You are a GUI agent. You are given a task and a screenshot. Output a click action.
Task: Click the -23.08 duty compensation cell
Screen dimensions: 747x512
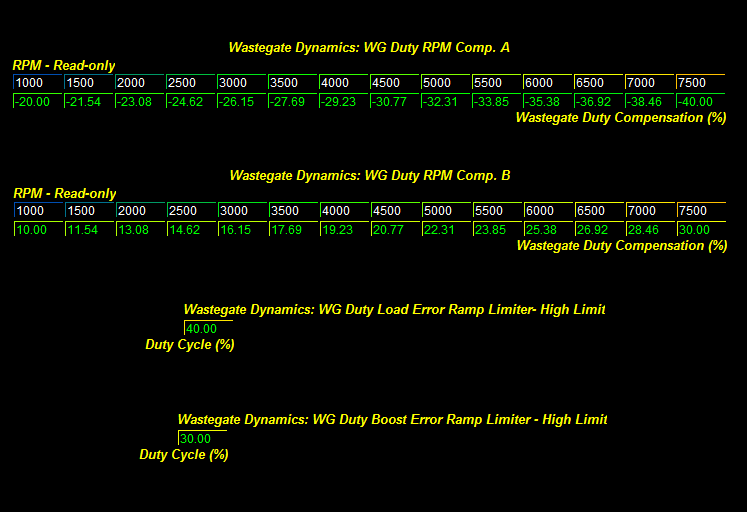[x=140, y=101]
